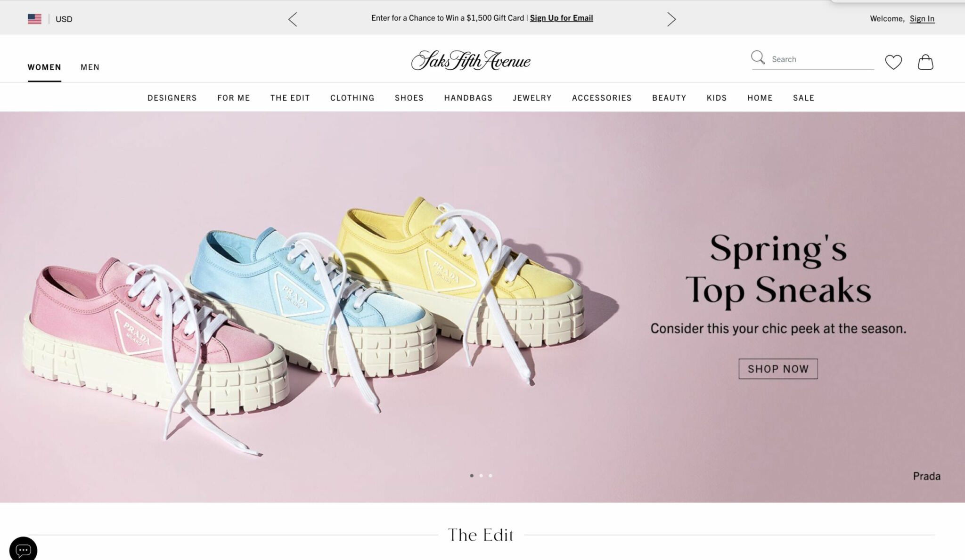
Task: Show next promo banner with right arrow
Action: (671, 19)
